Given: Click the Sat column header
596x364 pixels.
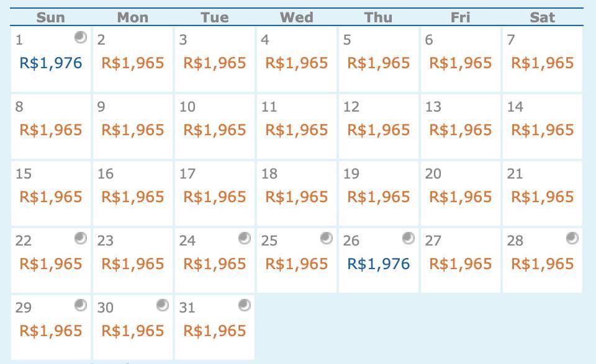Looking at the screenshot, I should 543,17.
